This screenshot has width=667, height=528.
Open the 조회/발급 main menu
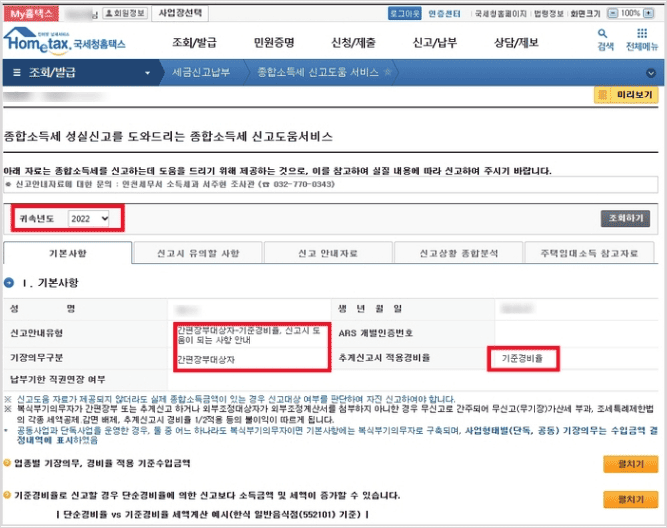(x=194, y=43)
